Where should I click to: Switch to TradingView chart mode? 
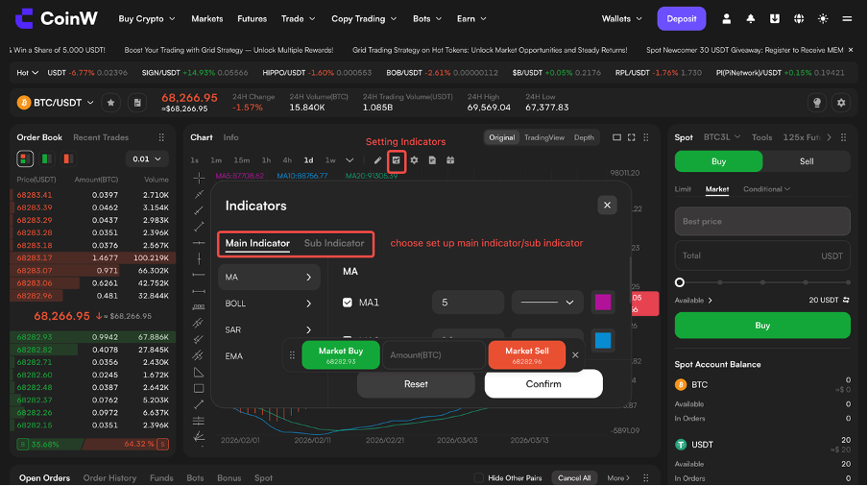[544, 137]
